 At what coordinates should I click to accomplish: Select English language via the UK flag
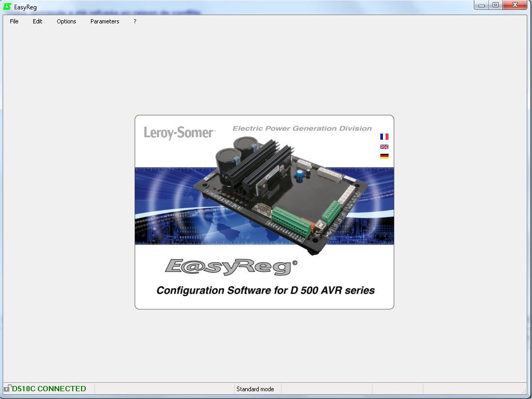click(x=384, y=147)
